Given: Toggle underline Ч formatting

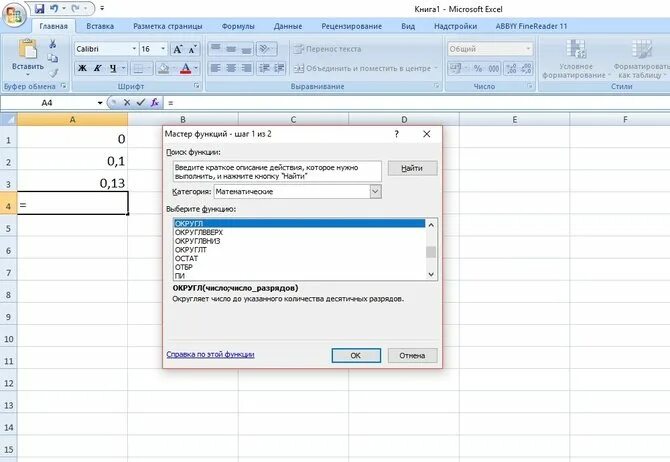Looking at the screenshot, I should tap(113, 68).
